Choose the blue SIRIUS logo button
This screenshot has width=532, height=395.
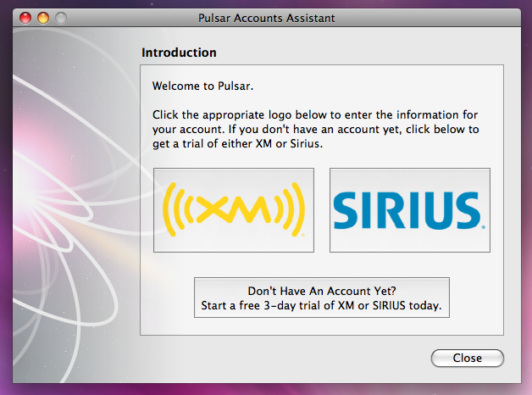tap(410, 210)
